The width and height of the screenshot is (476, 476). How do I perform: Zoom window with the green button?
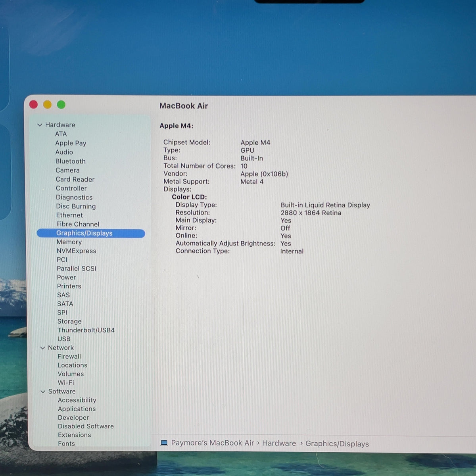[x=61, y=104]
